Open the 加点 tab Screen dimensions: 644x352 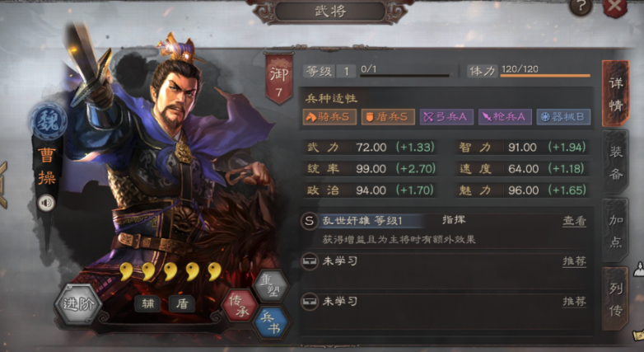615,231
